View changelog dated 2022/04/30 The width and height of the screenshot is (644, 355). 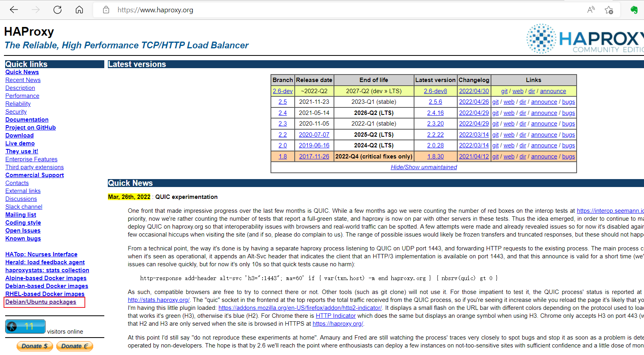pos(474,91)
